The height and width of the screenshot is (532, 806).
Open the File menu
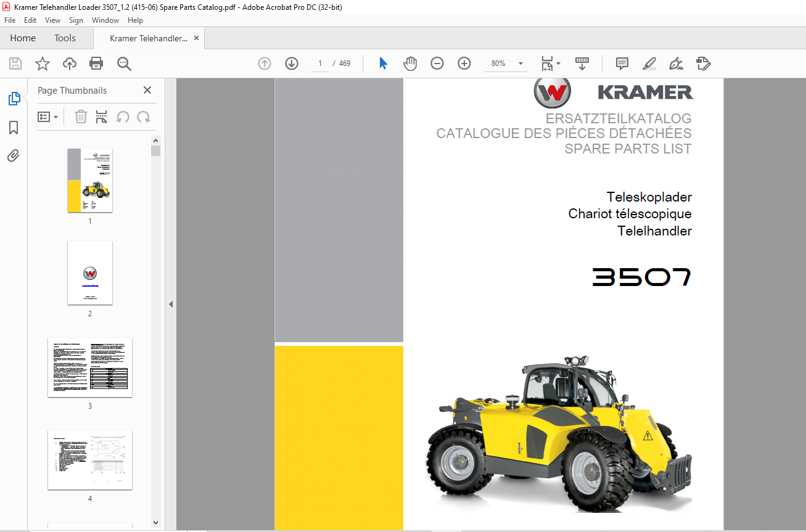10,20
